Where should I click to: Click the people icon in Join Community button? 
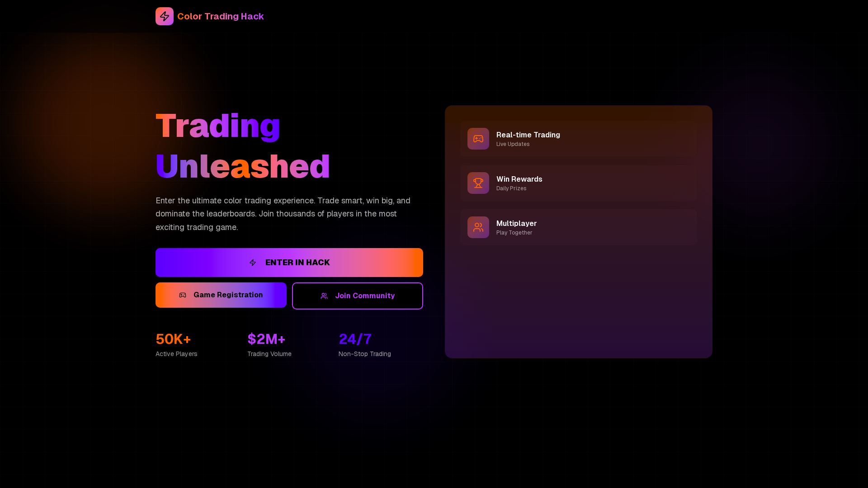pos(324,296)
